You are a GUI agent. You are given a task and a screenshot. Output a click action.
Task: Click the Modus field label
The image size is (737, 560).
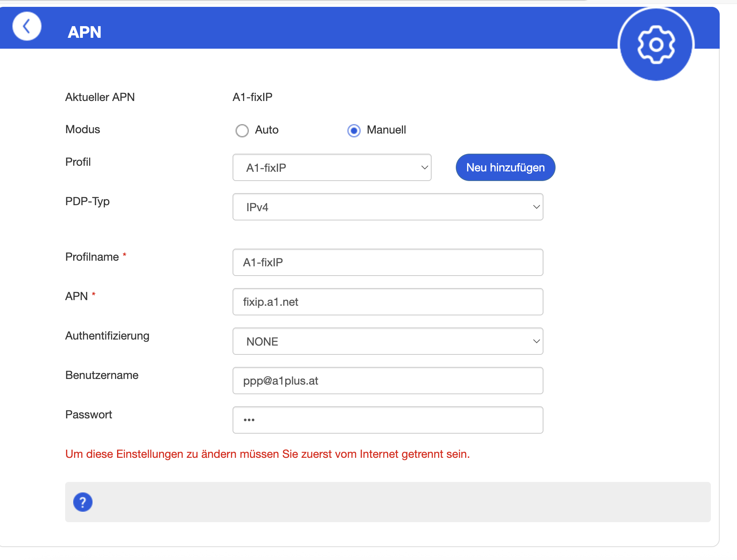pyautogui.click(x=82, y=129)
